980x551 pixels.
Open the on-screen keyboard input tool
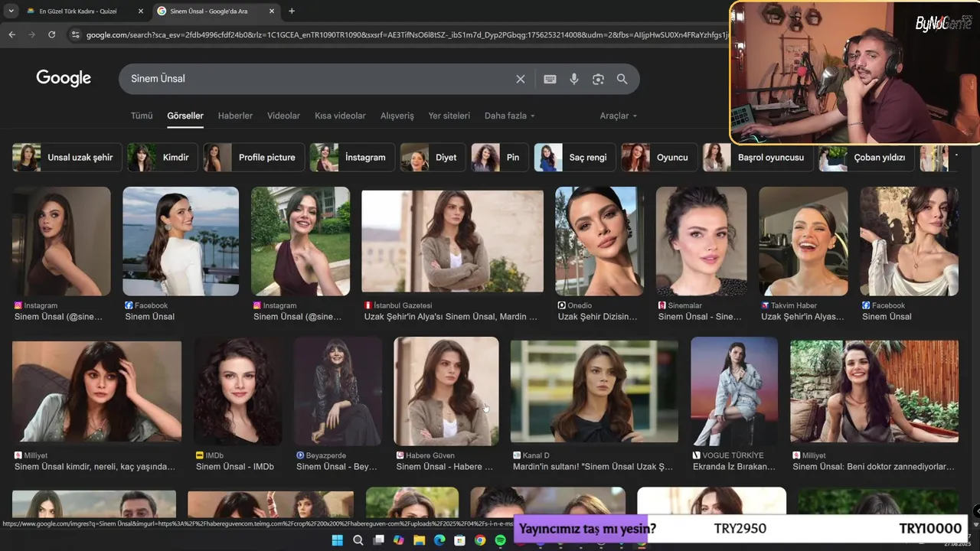550,79
